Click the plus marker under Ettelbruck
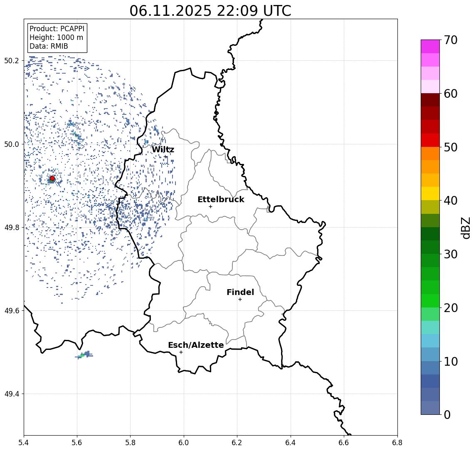Image resolution: width=476 pixels, height=451 pixels. coord(210,207)
